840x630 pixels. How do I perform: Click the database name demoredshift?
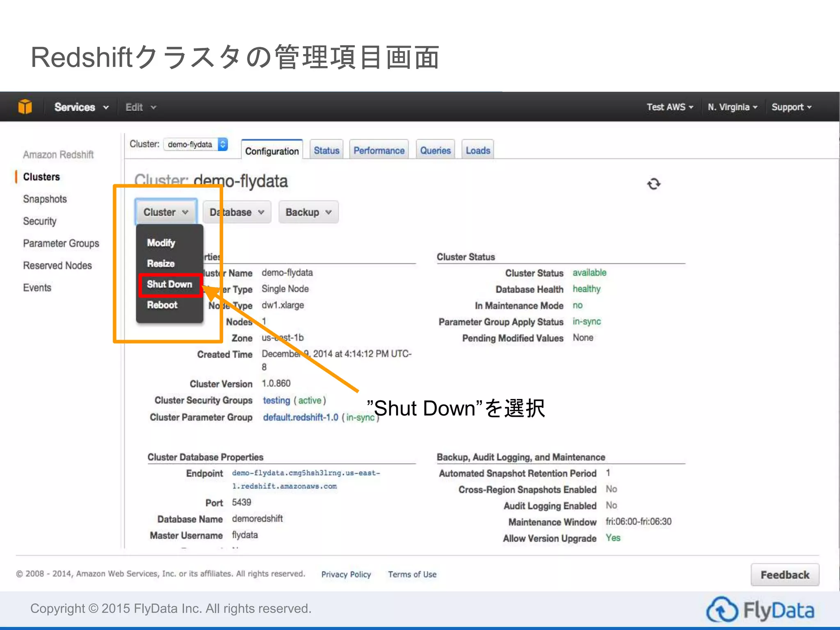[x=258, y=519]
